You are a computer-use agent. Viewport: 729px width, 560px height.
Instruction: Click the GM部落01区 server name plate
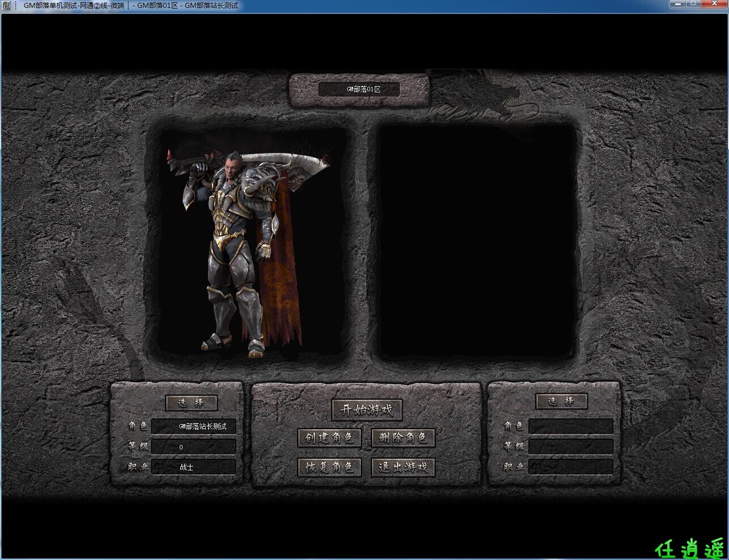click(x=359, y=90)
